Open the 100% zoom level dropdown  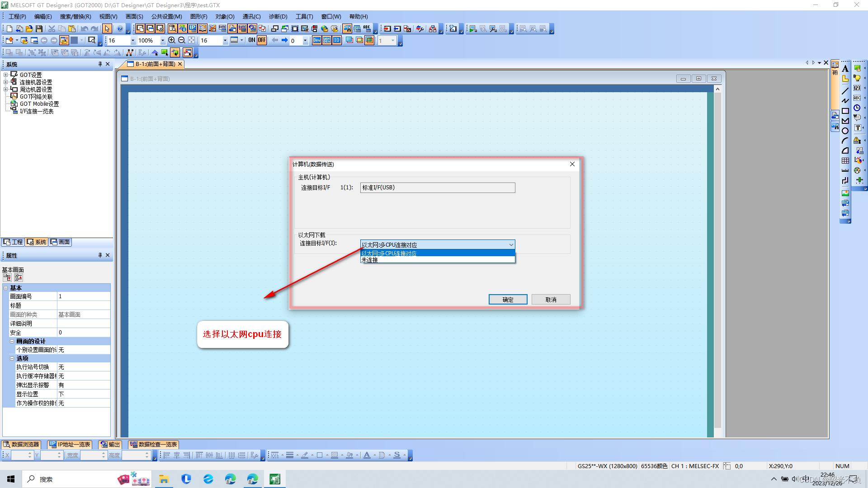tap(163, 41)
